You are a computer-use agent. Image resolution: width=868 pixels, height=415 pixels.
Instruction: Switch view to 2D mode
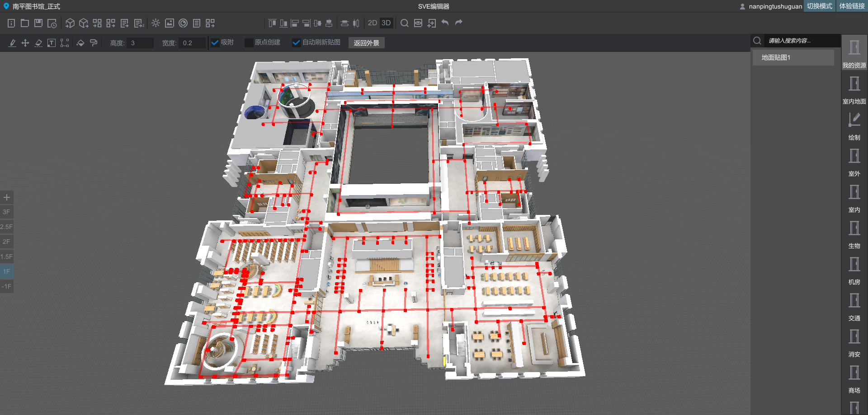373,23
